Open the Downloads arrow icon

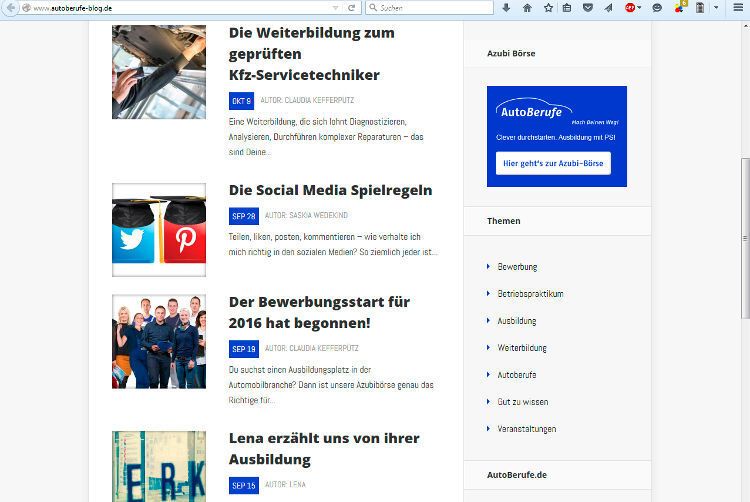coord(506,8)
